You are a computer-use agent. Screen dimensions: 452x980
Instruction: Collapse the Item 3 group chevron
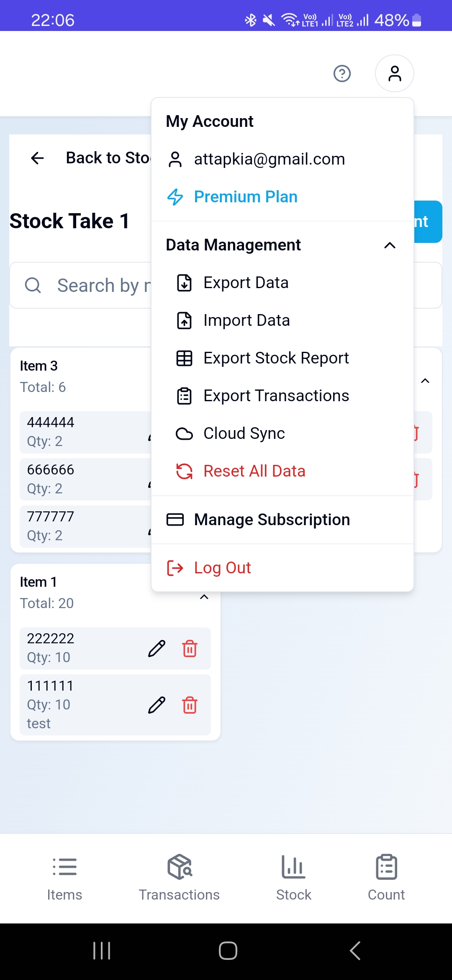coord(425,381)
